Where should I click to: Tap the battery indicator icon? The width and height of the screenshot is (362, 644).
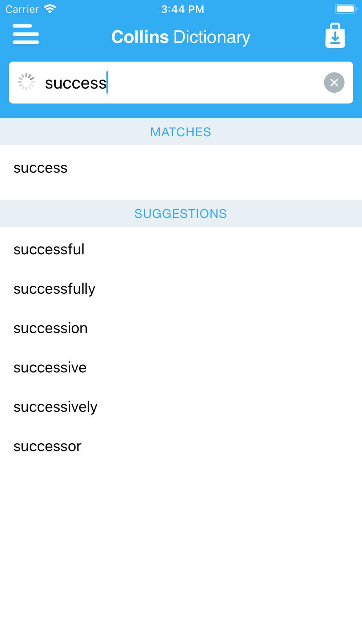point(346,9)
